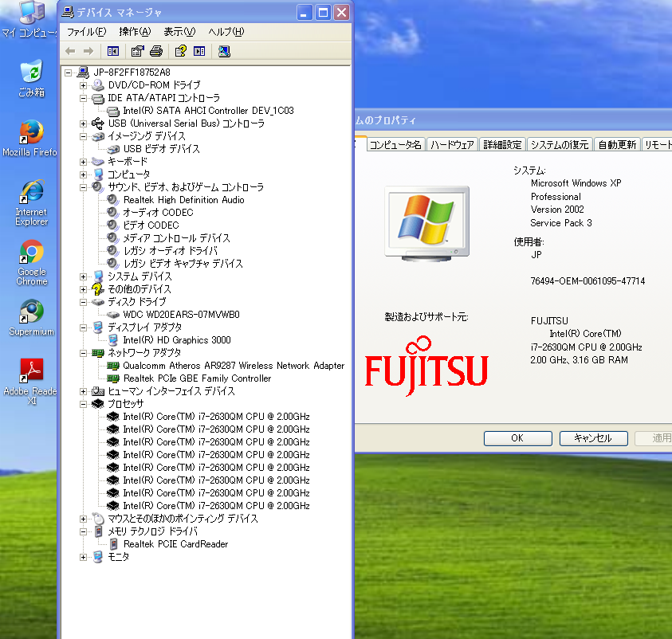672x639 pixels.
Task: Expand the ヒューマン インターフェイス デバイス node
Action: click(83, 391)
